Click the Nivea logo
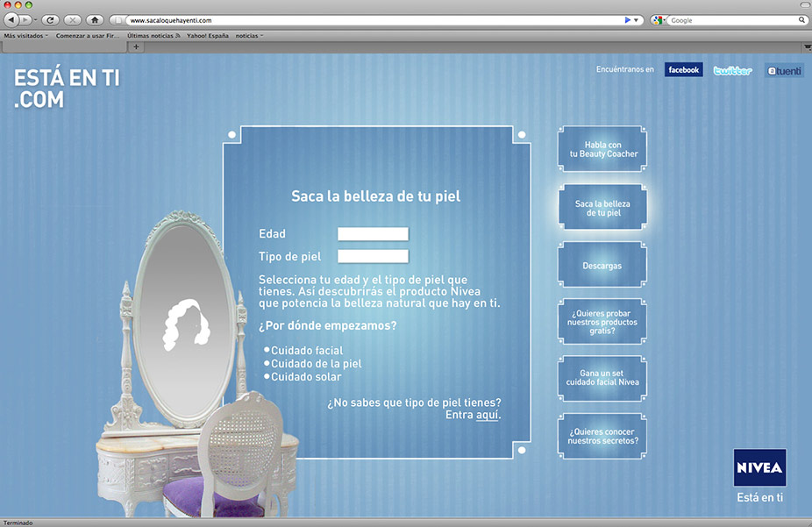 point(759,468)
